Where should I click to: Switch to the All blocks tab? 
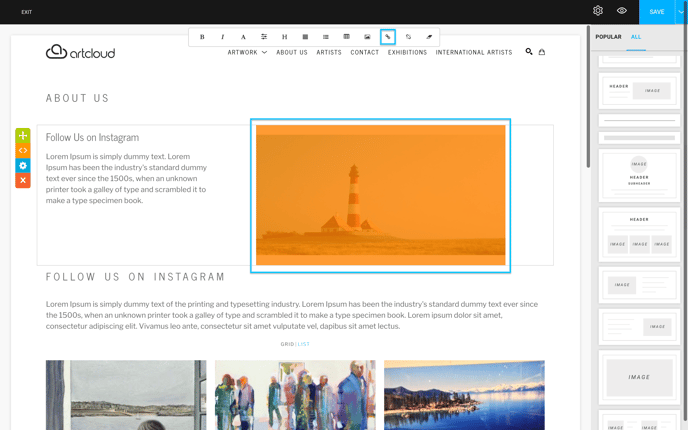pyautogui.click(x=636, y=37)
